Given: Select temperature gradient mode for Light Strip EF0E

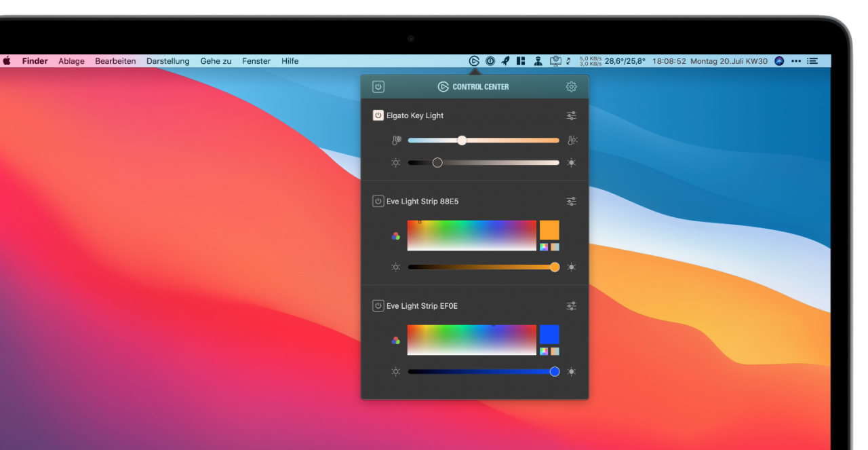Looking at the screenshot, I should coord(555,352).
